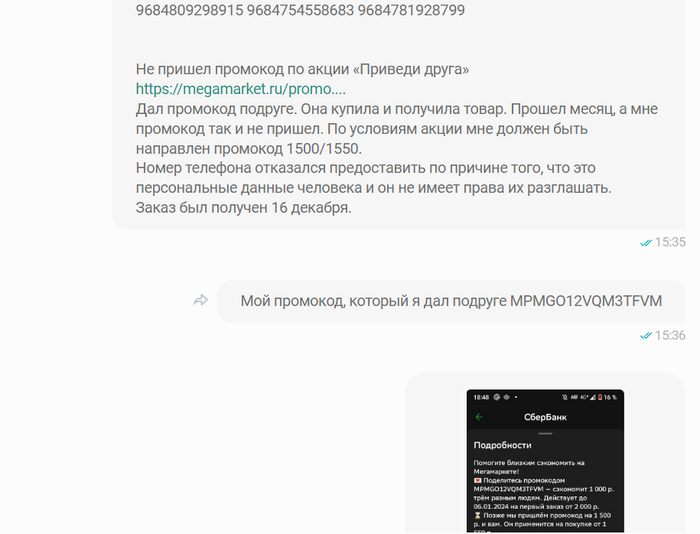Click the back arrow in the SberBank screenshot
Viewport: 700px width, 534px height.
(479, 417)
